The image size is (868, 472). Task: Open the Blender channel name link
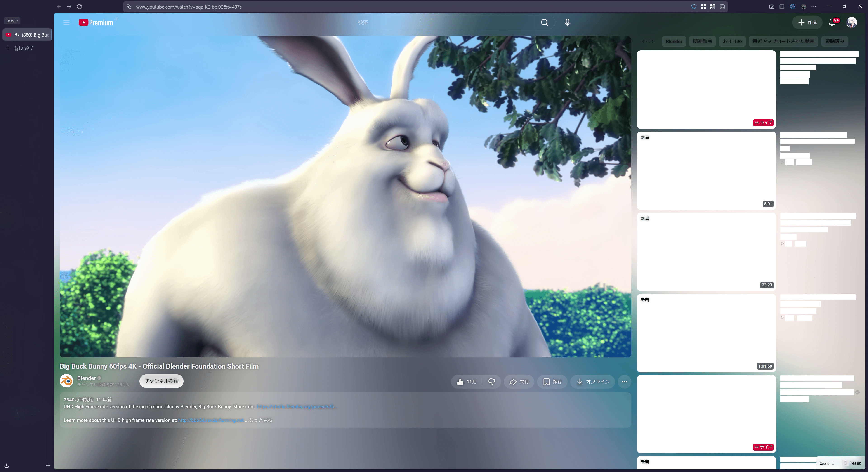pyautogui.click(x=87, y=378)
